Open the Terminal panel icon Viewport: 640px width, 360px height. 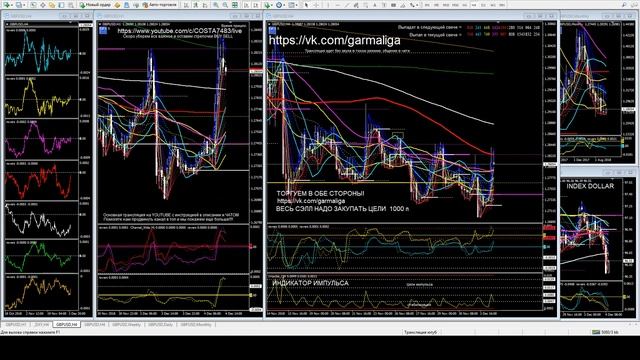[x=61, y=5]
